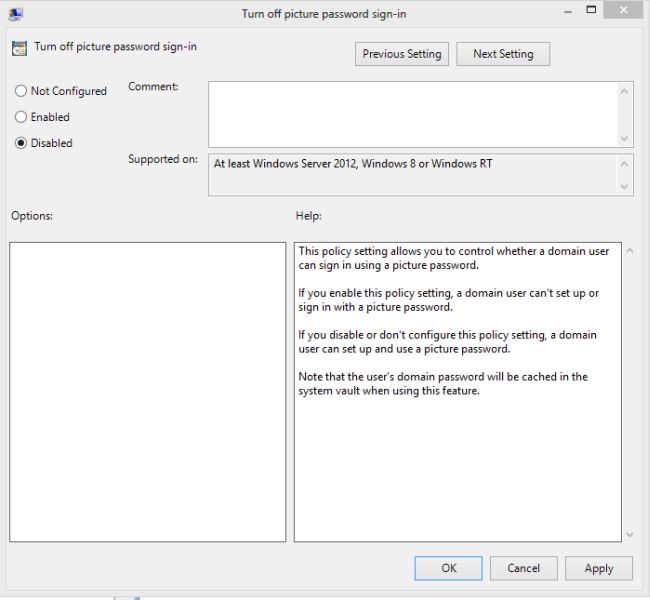Click the policy window icon in title bar
The height and width of the screenshot is (600, 650).
tap(15, 14)
